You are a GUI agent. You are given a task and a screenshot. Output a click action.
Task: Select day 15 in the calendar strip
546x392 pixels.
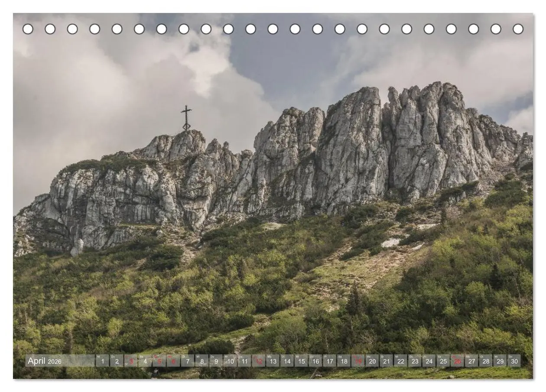pos(301,361)
